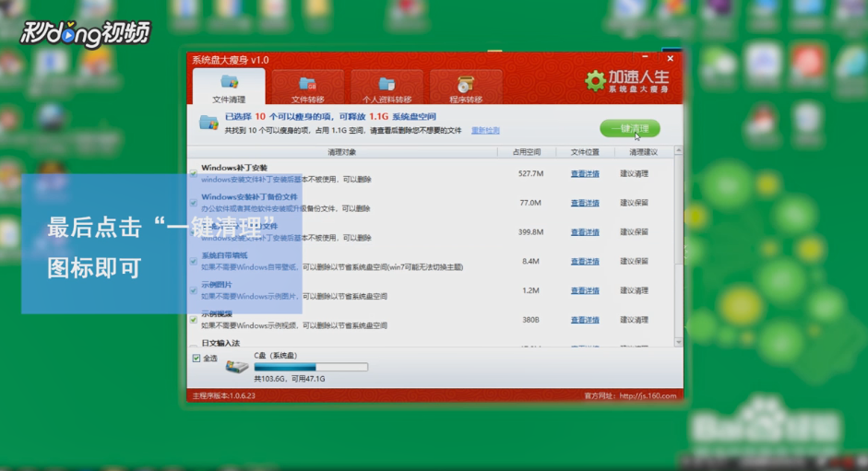Image resolution: width=868 pixels, height=471 pixels.
Task: Click the list scrollbar up arrow
Action: (x=679, y=150)
